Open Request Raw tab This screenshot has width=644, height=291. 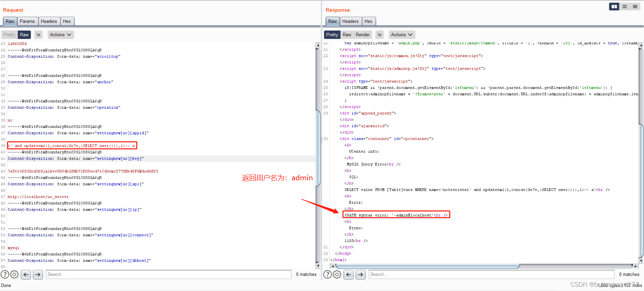click(x=10, y=21)
